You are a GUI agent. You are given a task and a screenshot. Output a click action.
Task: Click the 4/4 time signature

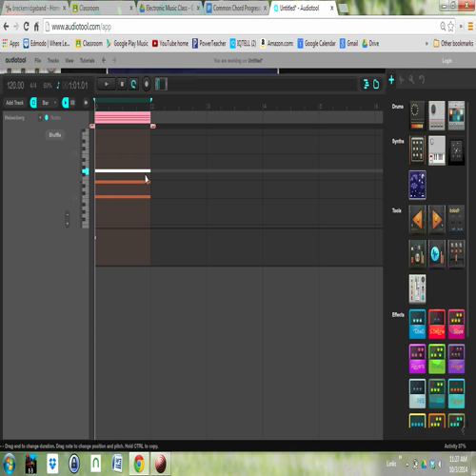pos(33,86)
